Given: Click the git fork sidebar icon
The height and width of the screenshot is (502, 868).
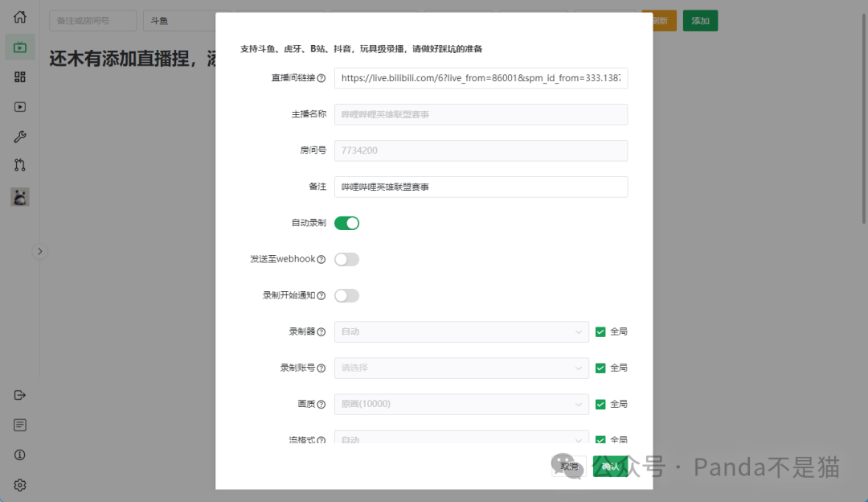Looking at the screenshot, I should point(20,167).
